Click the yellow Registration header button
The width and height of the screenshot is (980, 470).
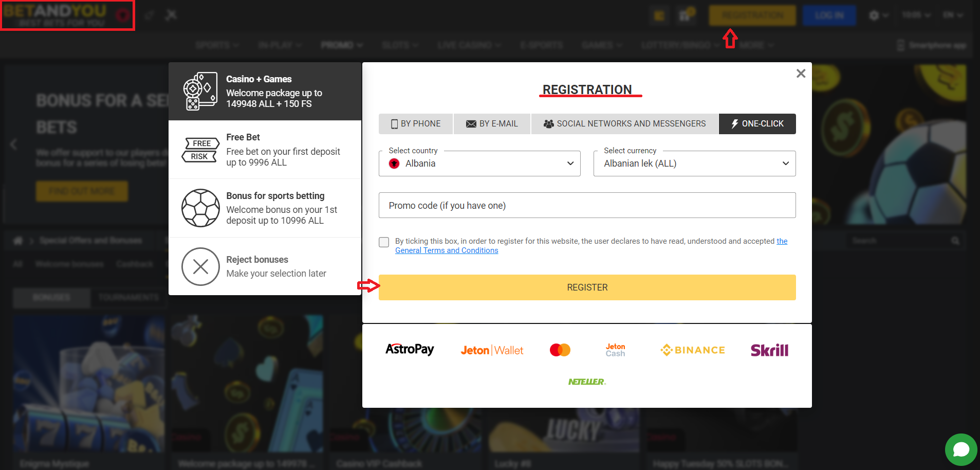click(752, 15)
